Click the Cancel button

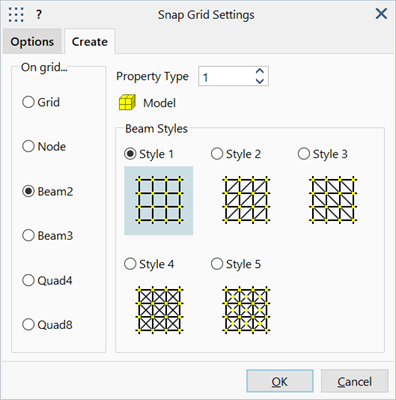pos(354,381)
